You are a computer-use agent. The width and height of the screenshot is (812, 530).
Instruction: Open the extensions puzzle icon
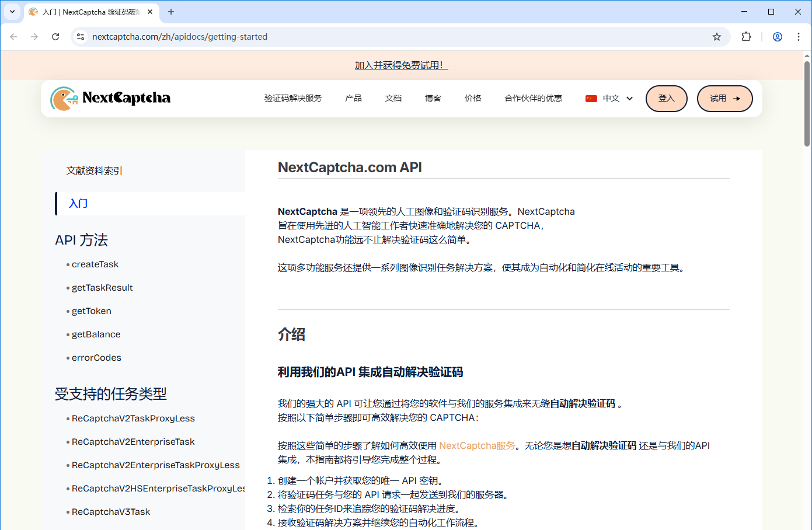click(x=746, y=37)
